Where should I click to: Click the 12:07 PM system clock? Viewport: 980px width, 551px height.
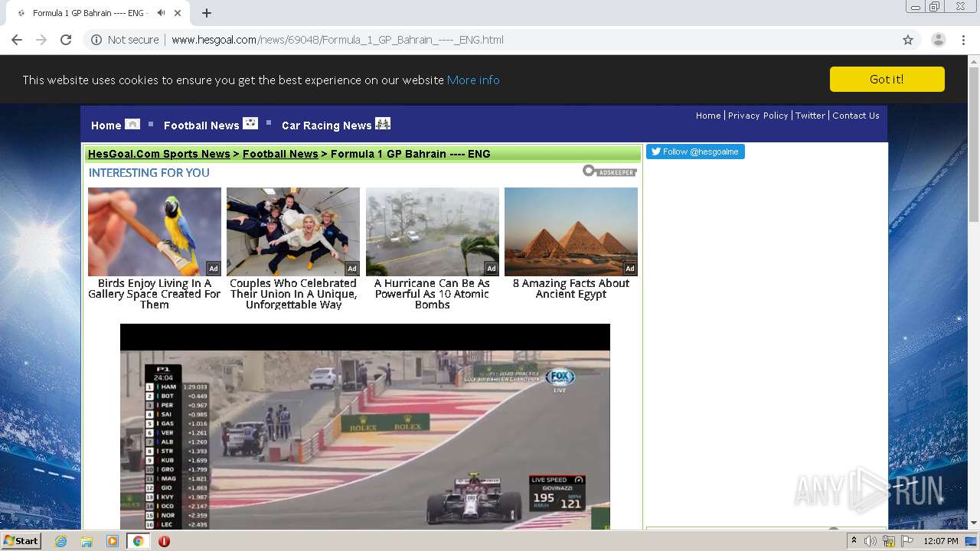point(941,541)
